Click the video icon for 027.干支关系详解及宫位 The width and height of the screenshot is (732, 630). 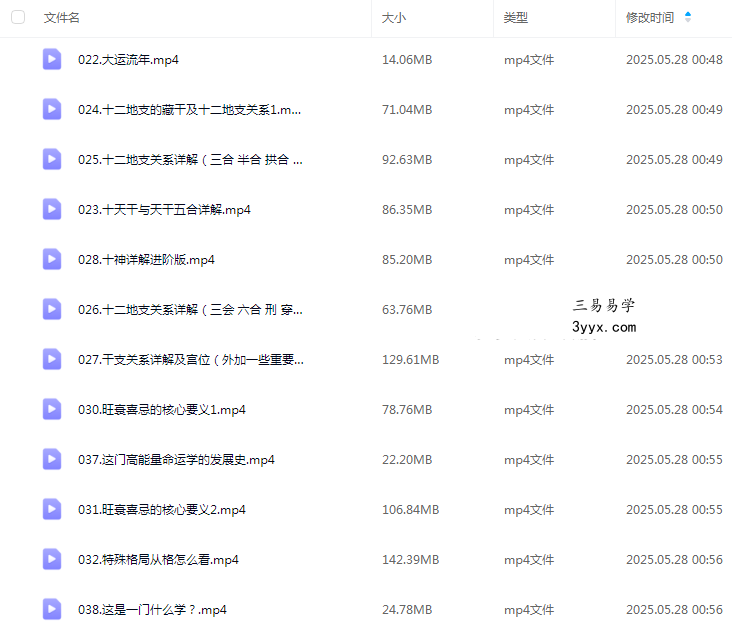click(x=52, y=359)
